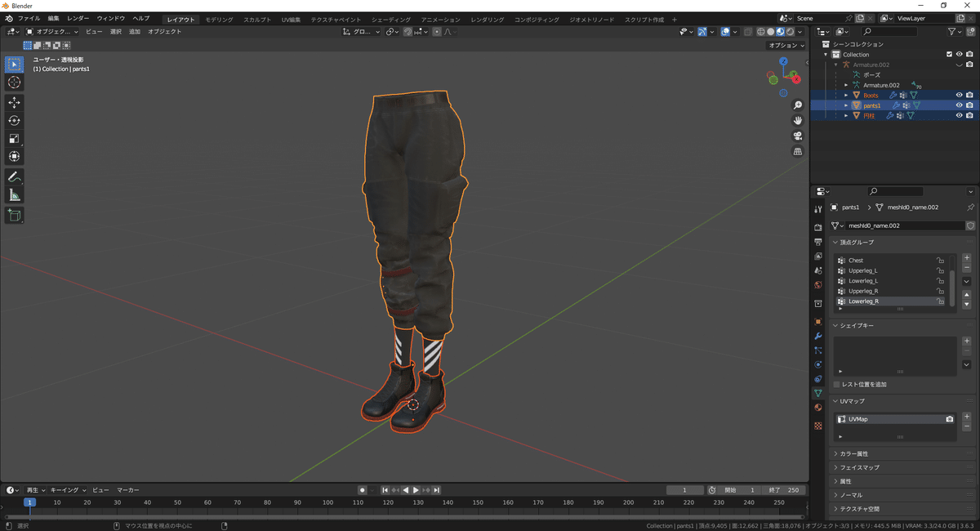980x531 pixels.
Task: Open the World properties tab
Action: coord(818,285)
